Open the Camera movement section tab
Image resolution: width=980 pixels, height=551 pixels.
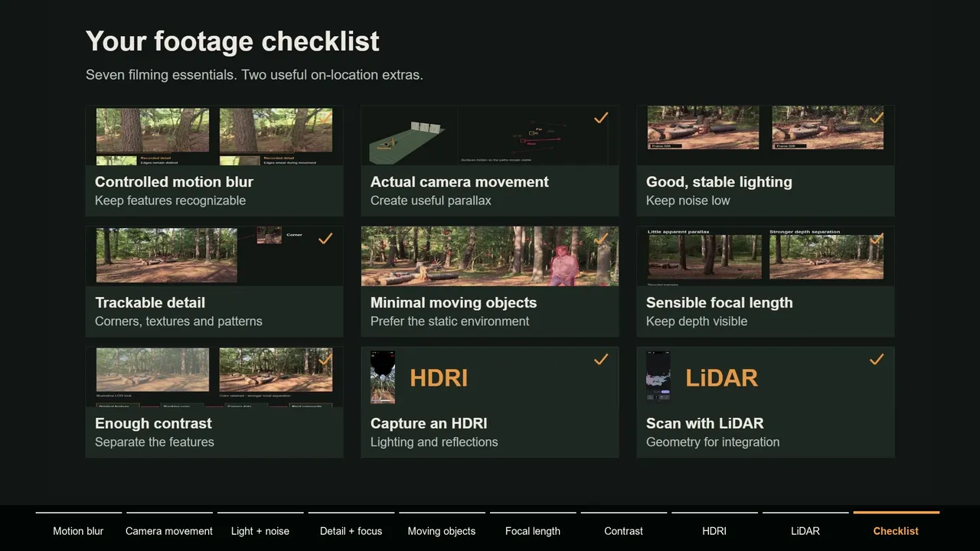pos(169,530)
